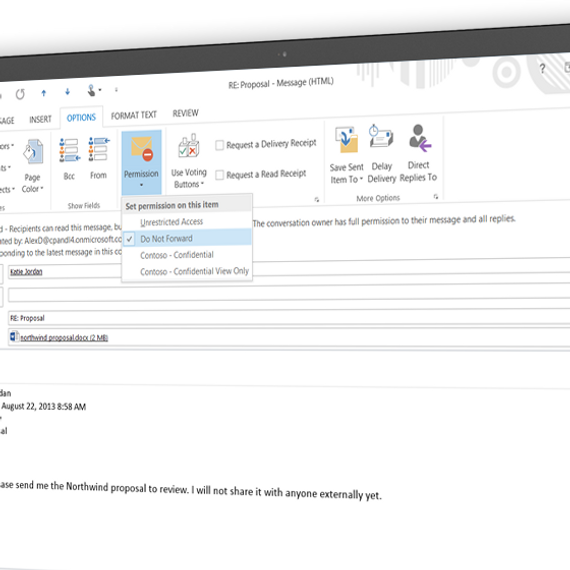This screenshot has width=570, height=570.
Task: Toggle the touch/mouse mode icon
Action: [92, 90]
